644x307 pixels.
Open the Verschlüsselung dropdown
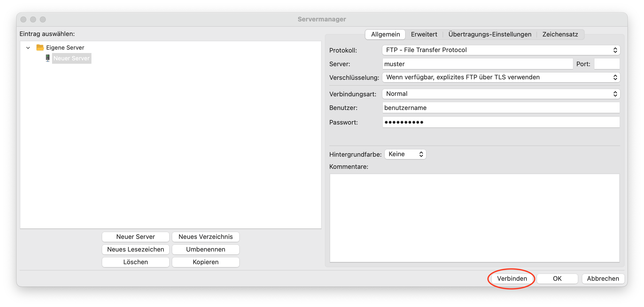501,77
